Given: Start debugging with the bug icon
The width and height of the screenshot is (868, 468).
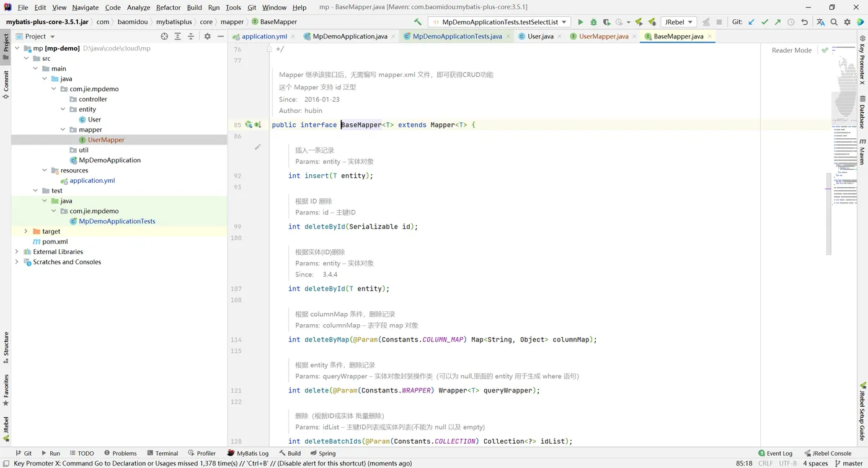Looking at the screenshot, I should (x=593, y=22).
